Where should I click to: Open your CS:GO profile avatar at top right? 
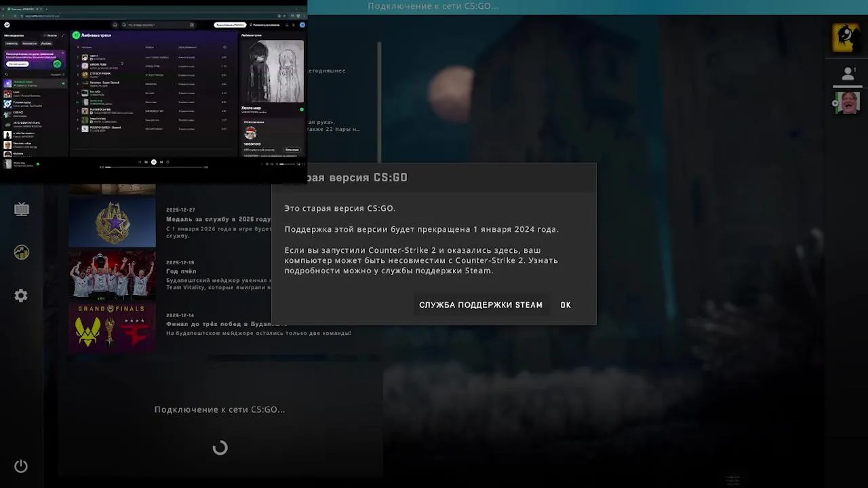tap(846, 37)
